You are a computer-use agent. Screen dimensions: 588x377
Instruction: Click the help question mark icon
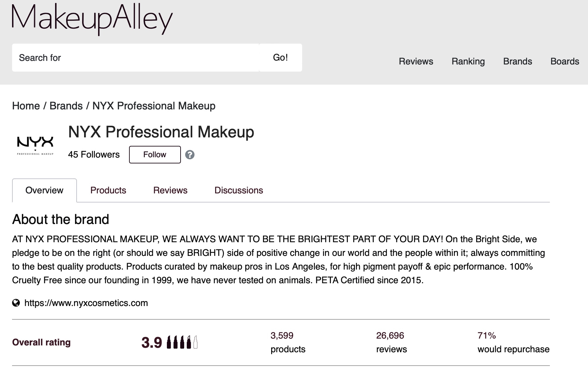pos(190,155)
